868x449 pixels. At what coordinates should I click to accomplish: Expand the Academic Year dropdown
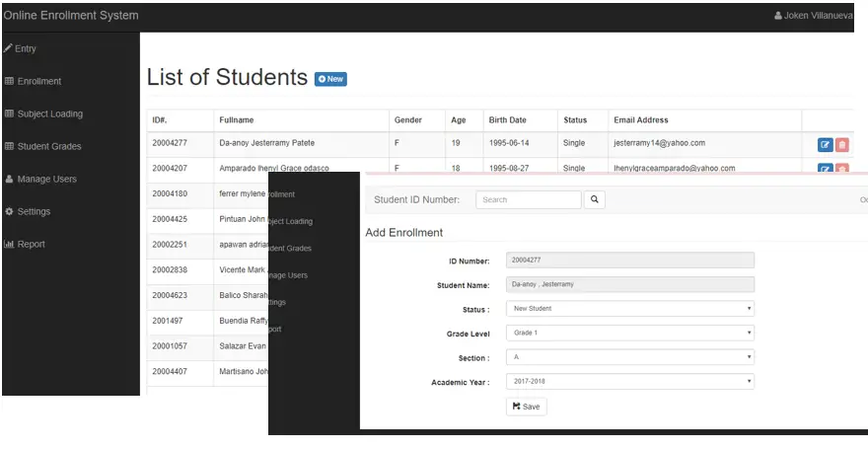pyautogui.click(x=630, y=382)
